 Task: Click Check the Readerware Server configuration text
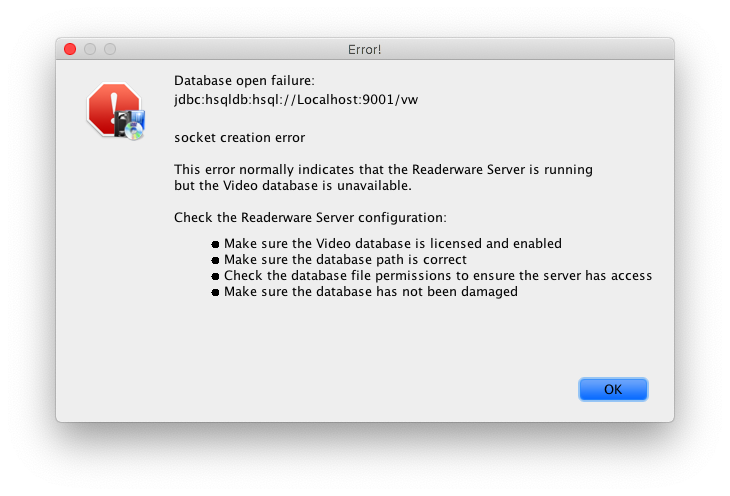[x=310, y=217]
